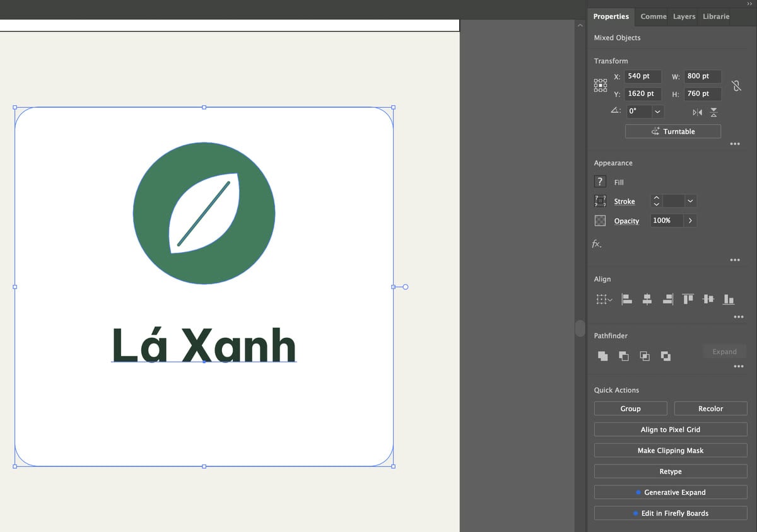Image resolution: width=757 pixels, height=532 pixels.
Task: Open more Appearance options
Action: (x=735, y=260)
